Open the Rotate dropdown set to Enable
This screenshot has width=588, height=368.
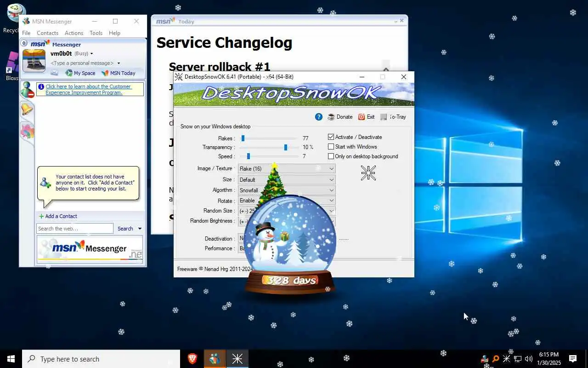[x=287, y=201]
